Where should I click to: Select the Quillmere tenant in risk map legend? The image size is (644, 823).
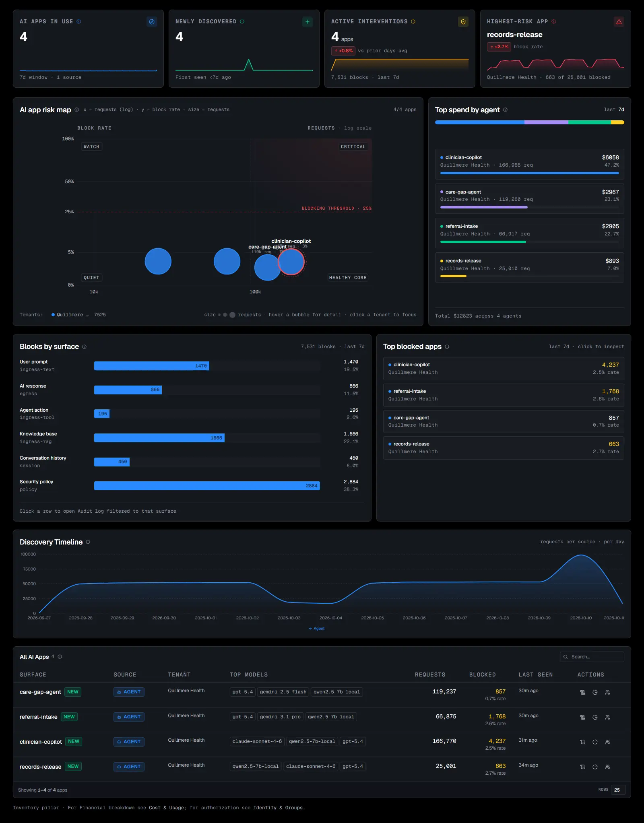[x=78, y=315]
